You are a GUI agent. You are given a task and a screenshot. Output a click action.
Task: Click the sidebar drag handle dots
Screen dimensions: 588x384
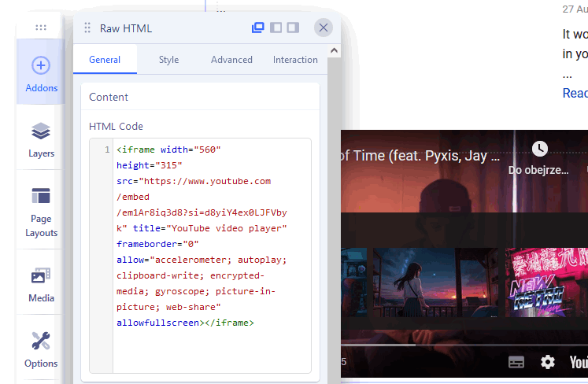pos(41,28)
